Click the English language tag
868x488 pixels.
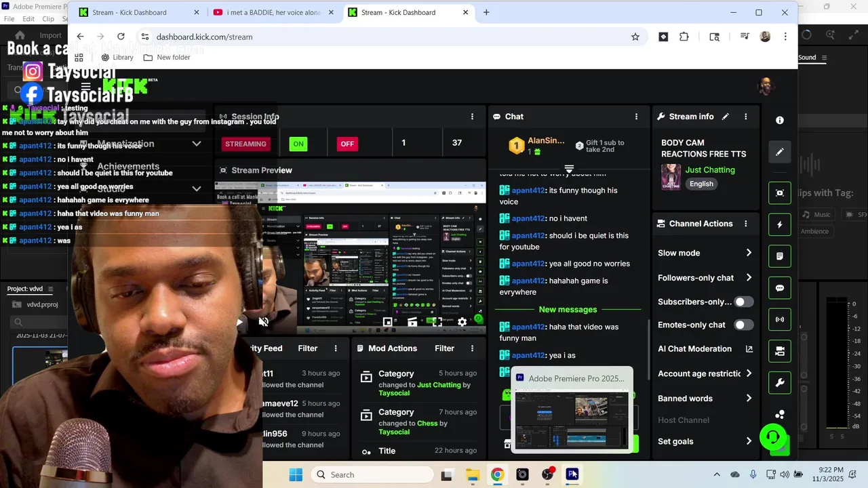pos(701,184)
